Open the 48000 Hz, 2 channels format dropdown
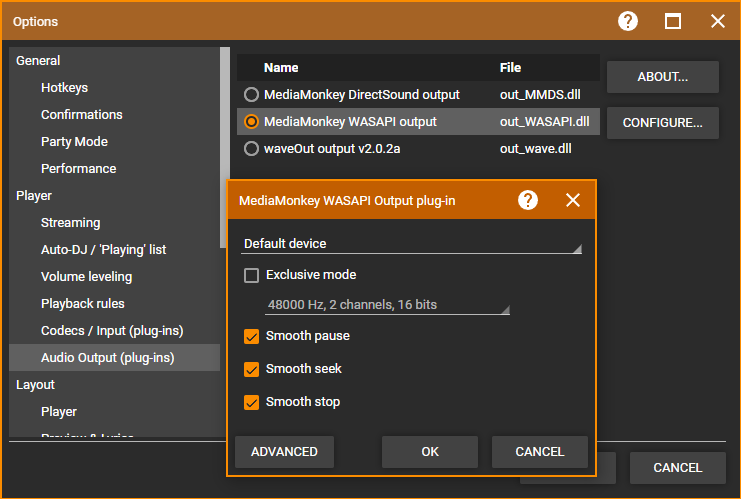Screen dimensions: 741x499 (387, 305)
